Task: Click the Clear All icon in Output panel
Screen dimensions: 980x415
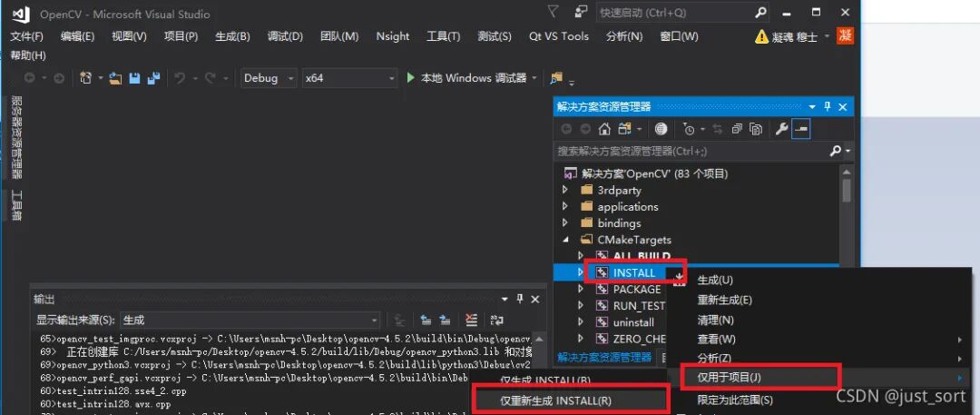Action: (471, 320)
